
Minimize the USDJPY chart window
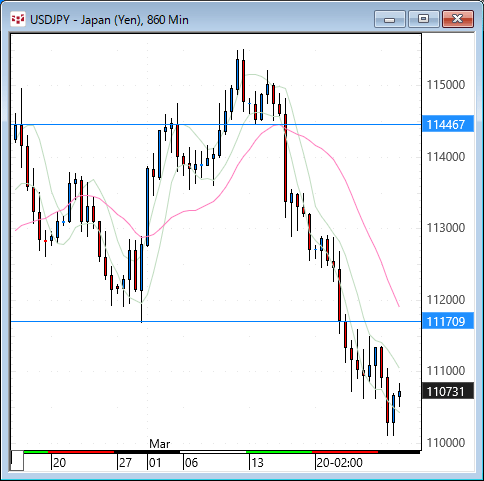390,19
